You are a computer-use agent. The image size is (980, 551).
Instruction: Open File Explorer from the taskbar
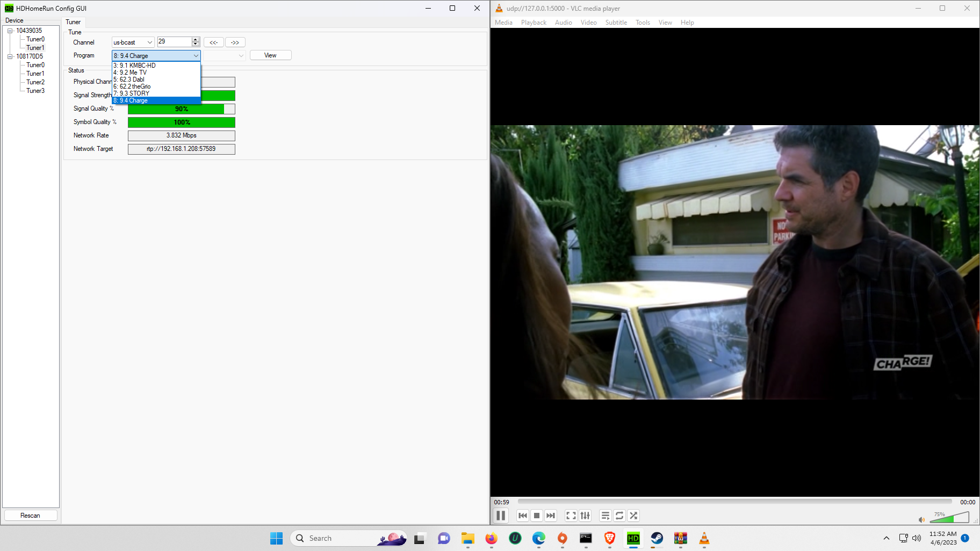(467, 538)
